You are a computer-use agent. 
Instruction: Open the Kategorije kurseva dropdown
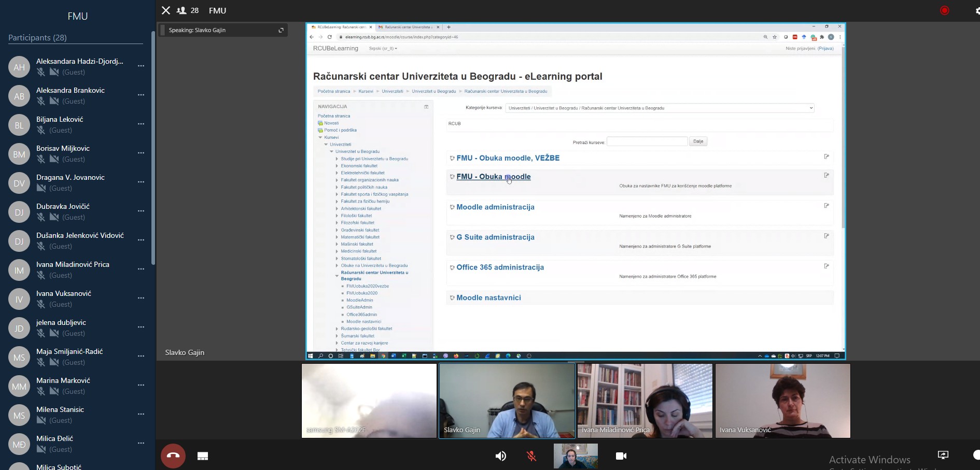tap(660, 108)
